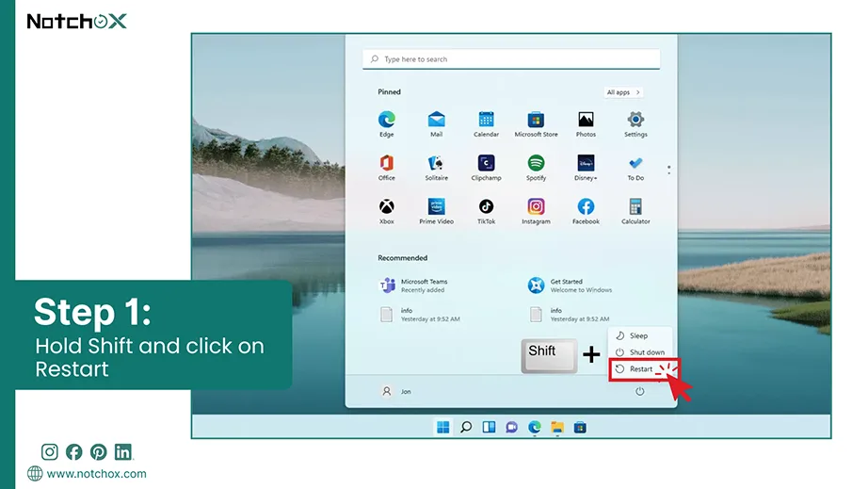Open Microsoft Store from the taskbar
The width and height of the screenshot is (868, 489).
[580, 427]
